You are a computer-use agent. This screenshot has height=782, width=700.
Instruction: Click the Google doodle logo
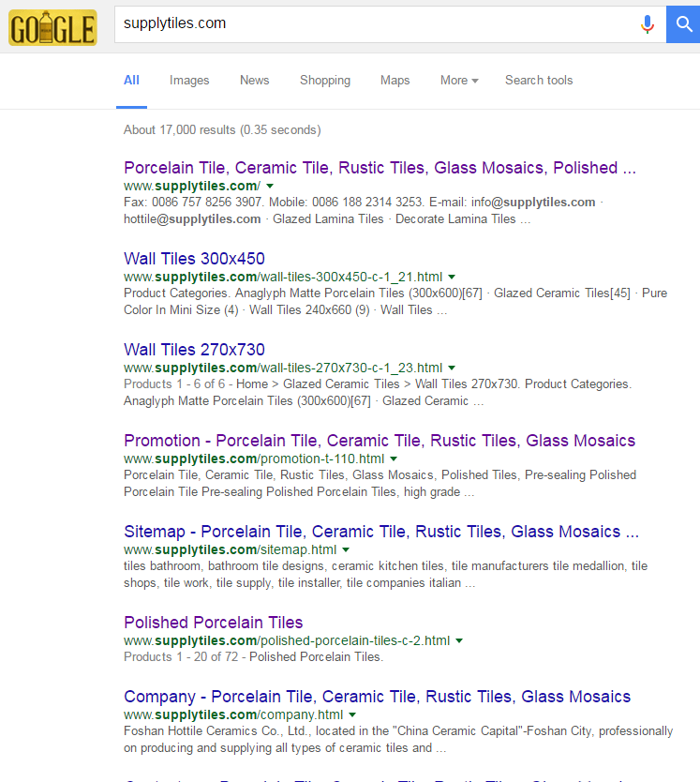pyautogui.click(x=52, y=28)
